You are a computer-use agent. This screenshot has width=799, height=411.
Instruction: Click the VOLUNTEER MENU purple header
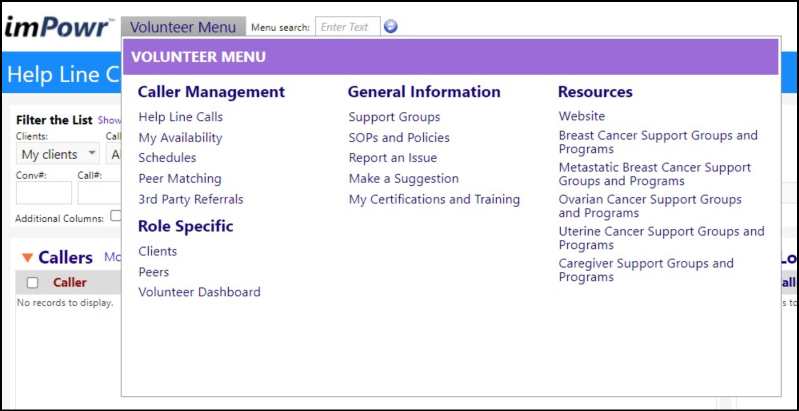tap(451, 57)
